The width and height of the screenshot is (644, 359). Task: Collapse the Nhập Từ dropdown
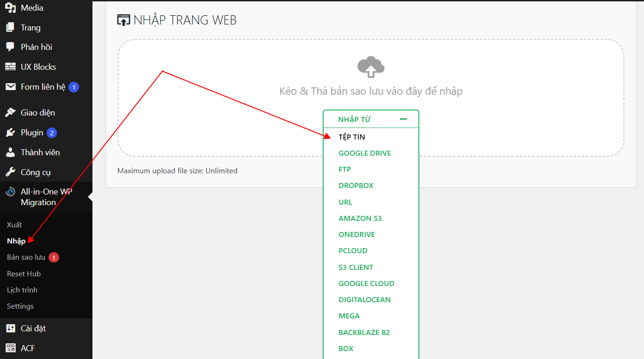coord(371,119)
